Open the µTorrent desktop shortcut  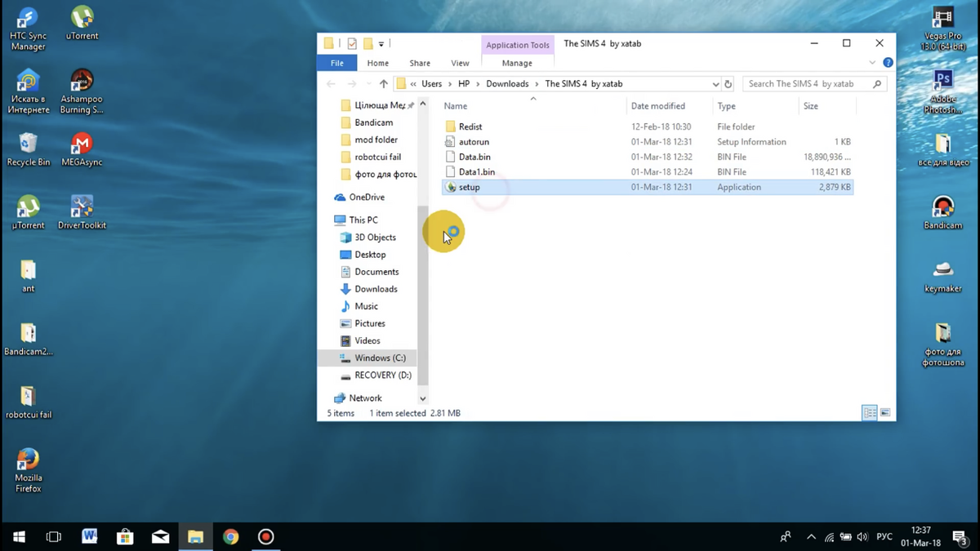pos(29,212)
